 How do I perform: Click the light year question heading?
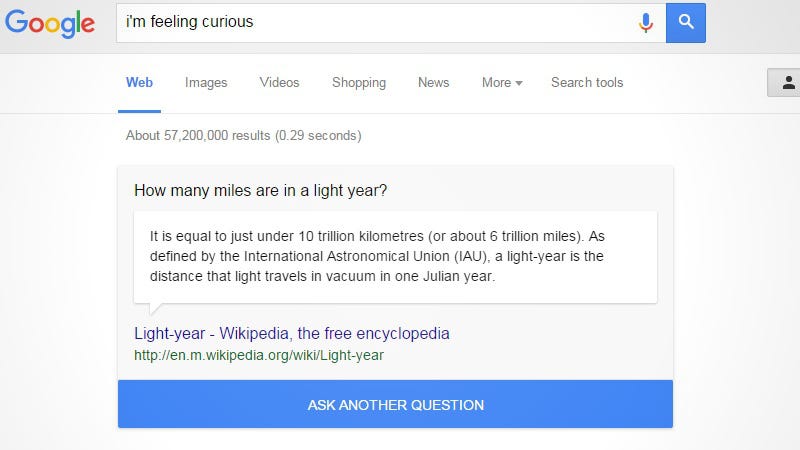tap(261, 190)
